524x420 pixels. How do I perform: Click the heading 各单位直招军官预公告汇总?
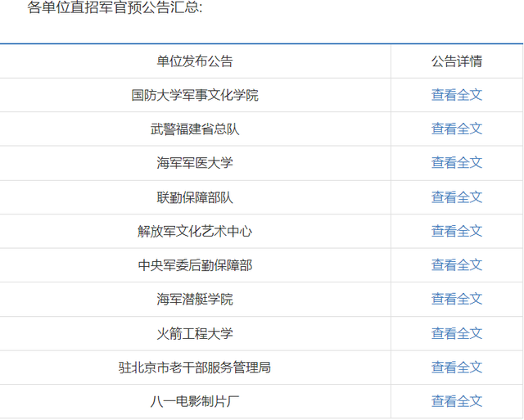click(115, 7)
